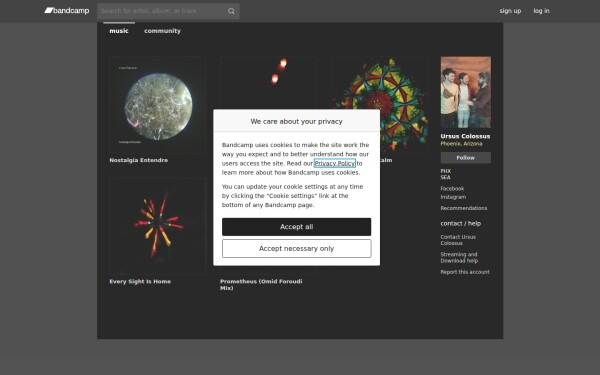Open the log in link
The image size is (600, 375).
(541, 11)
